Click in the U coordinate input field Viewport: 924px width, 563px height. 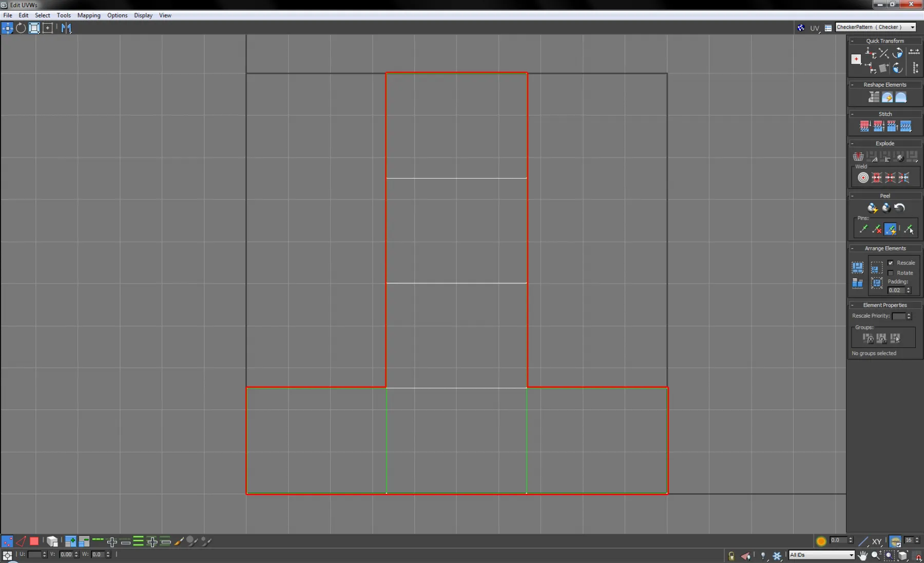click(x=35, y=554)
